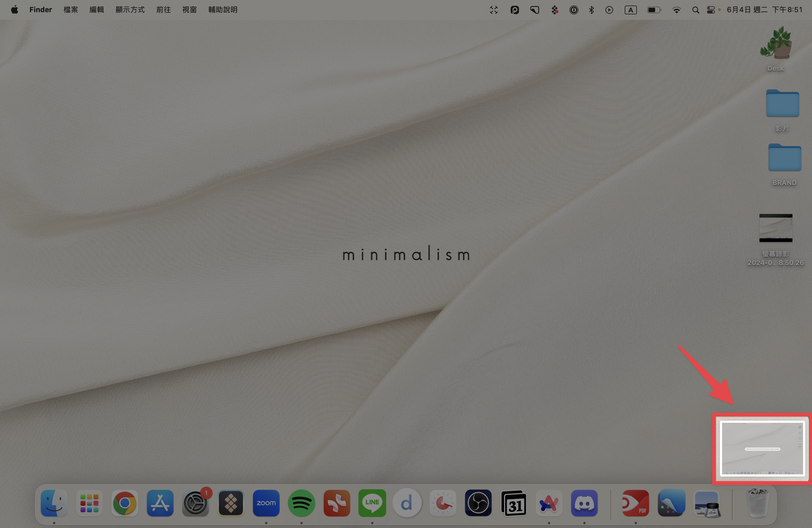Open the blue brush app beside PDF icon
Image resolution: width=812 pixels, height=528 pixels.
672,503
